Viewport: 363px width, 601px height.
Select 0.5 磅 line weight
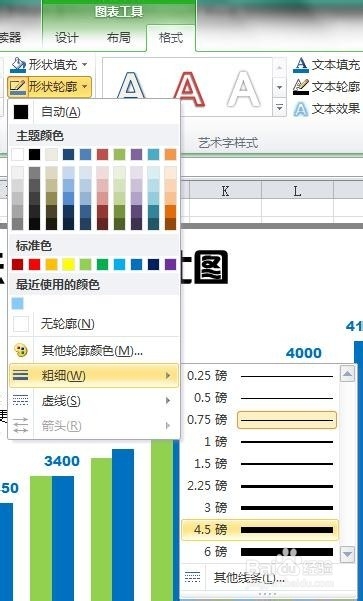pos(260,398)
